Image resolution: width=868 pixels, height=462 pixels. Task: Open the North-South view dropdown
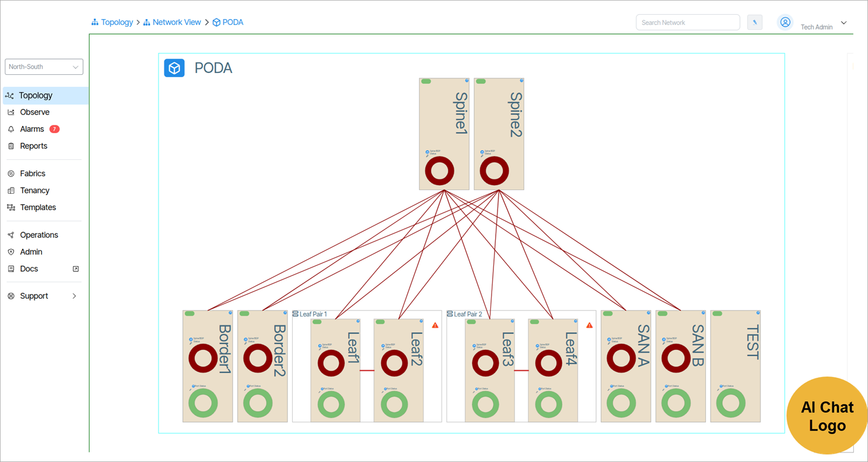pyautogui.click(x=44, y=67)
